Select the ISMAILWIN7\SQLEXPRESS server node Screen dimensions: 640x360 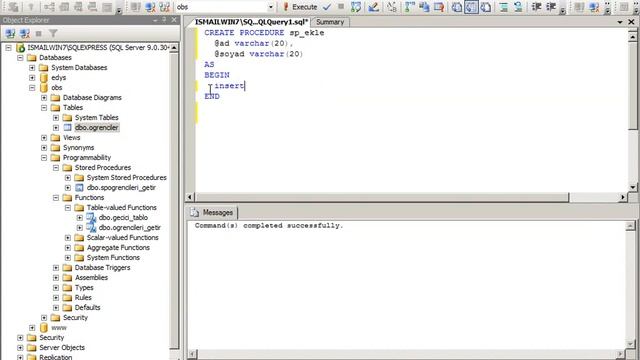coord(98,47)
